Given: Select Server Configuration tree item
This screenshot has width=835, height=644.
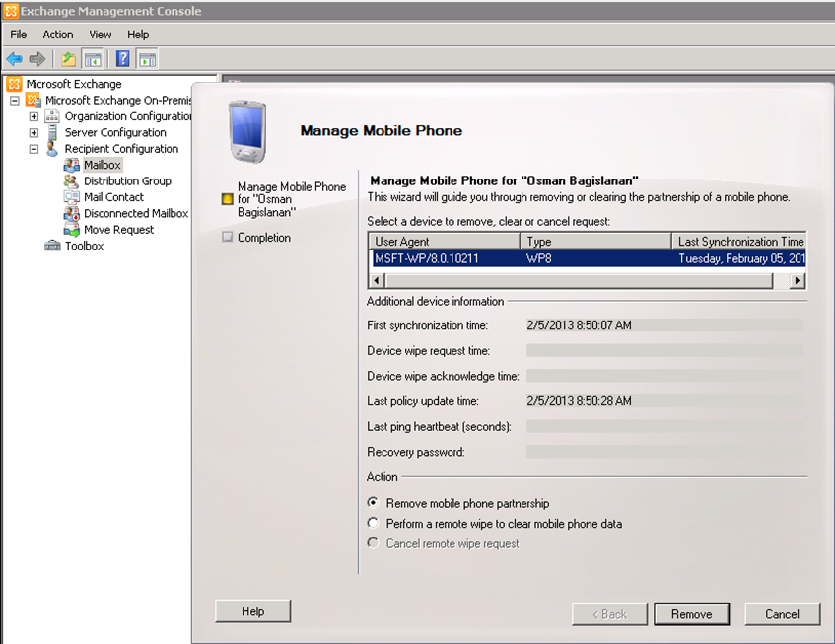Looking at the screenshot, I should click(x=115, y=132).
